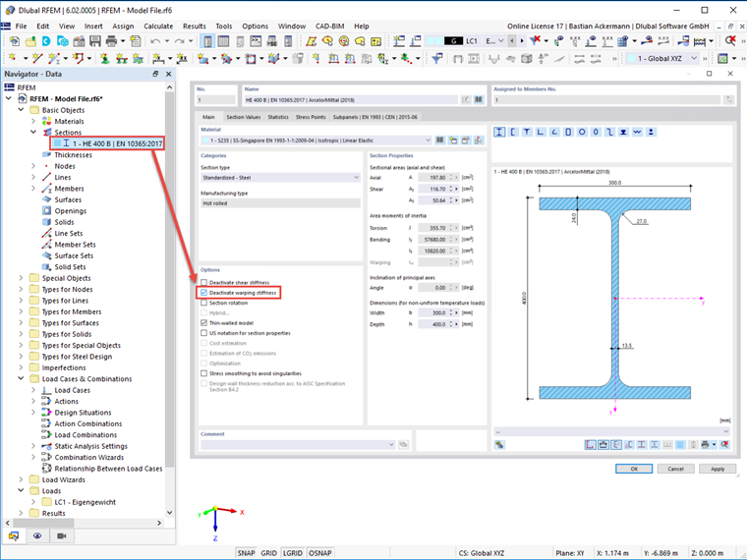The width and height of the screenshot is (747, 560).
Task: Open the camera Views navigator tab
Action: [x=62, y=535]
